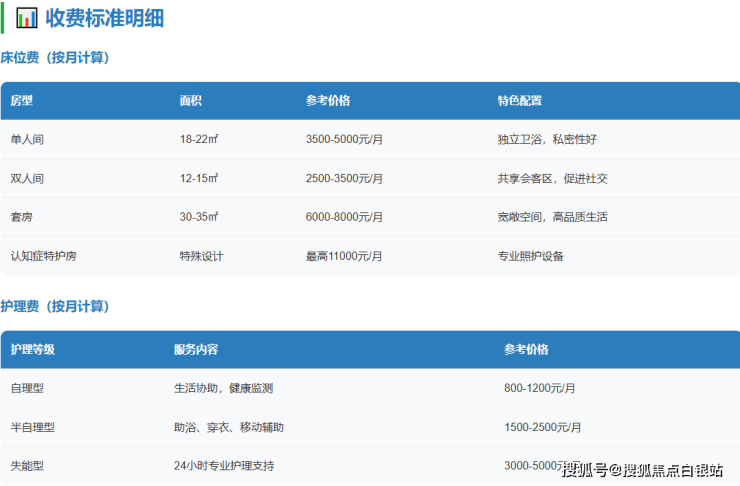
Task: Click the 面积 column header
Action: (190, 101)
